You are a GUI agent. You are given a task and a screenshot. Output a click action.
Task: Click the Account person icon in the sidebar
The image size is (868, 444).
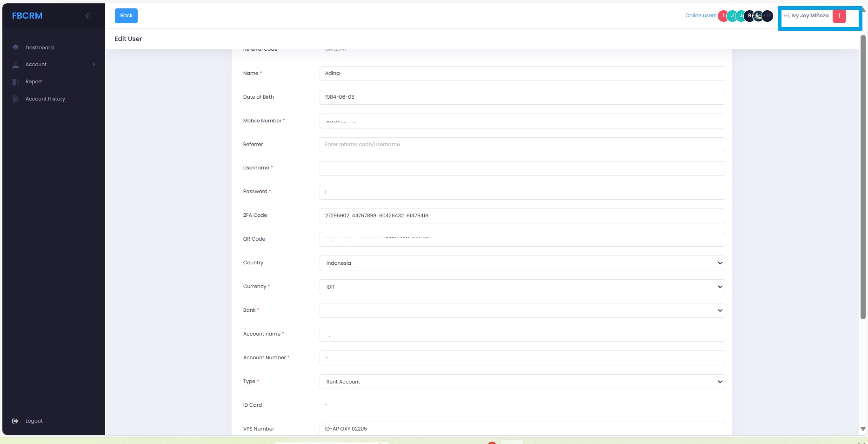[x=15, y=65]
